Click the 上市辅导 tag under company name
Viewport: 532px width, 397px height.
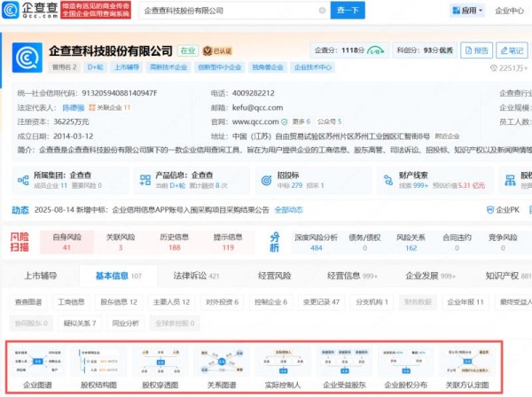coord(126,67)
